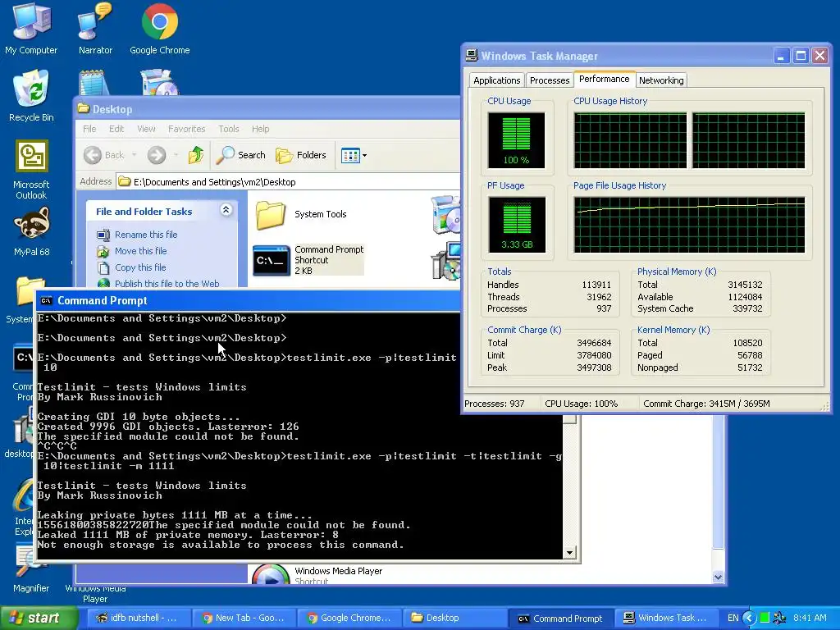Click Forward arrow in Desktop window
Image resolution: width=840 pixels, height=630 pixels.
tap(157, 155)
